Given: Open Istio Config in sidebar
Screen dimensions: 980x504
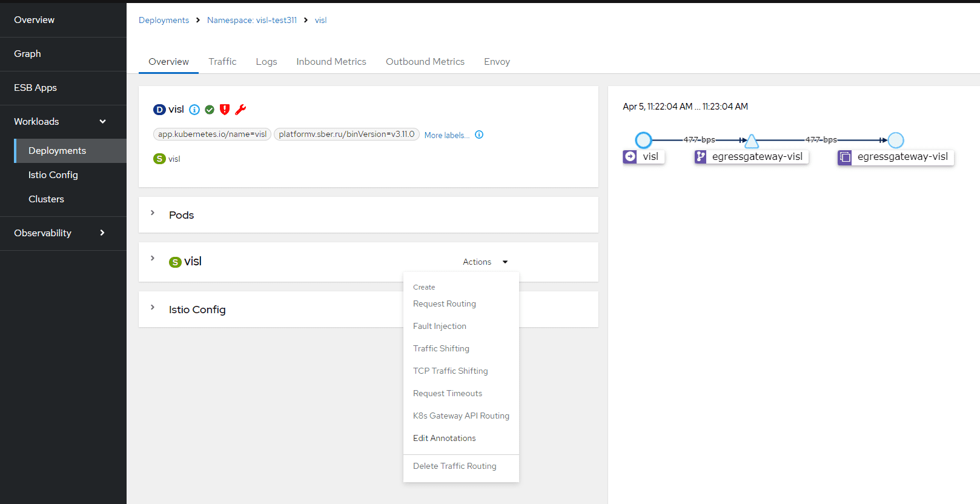Looking at the screenshot, I should point(53,175).
